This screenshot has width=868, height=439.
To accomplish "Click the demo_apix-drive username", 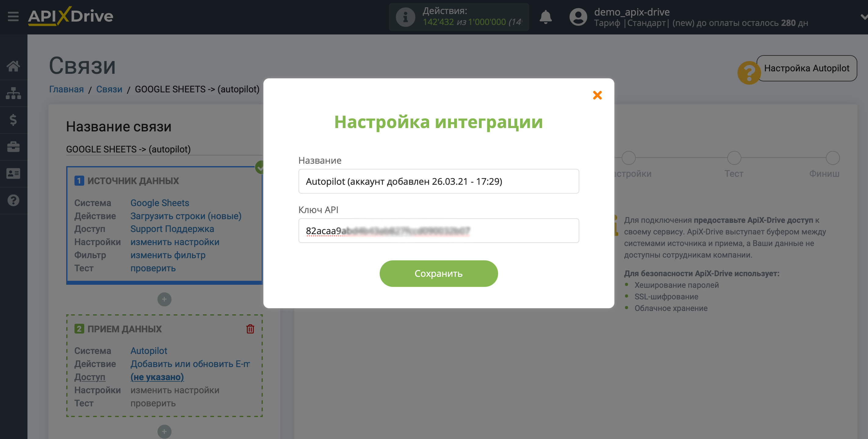I will (x=632, y=12).
